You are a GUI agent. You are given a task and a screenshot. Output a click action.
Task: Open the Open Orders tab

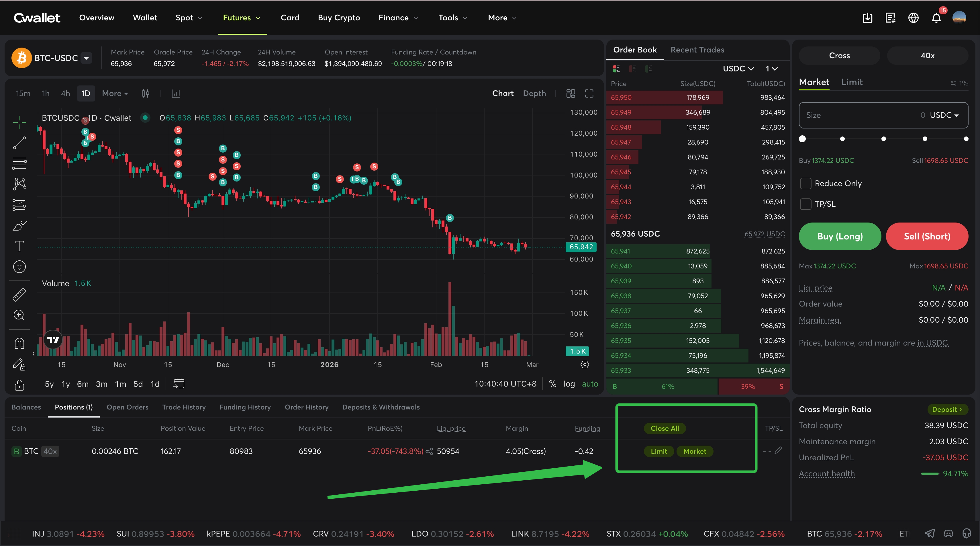tap(128, 407)
